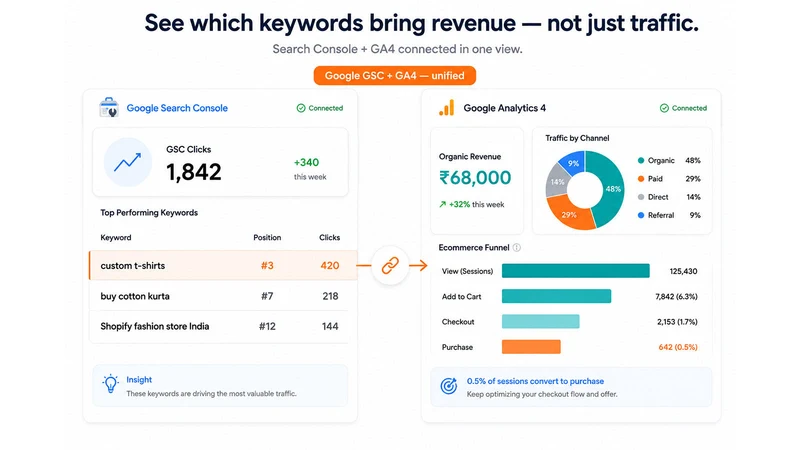
Task: Click the #7 position cell
Action: (267, 296)
